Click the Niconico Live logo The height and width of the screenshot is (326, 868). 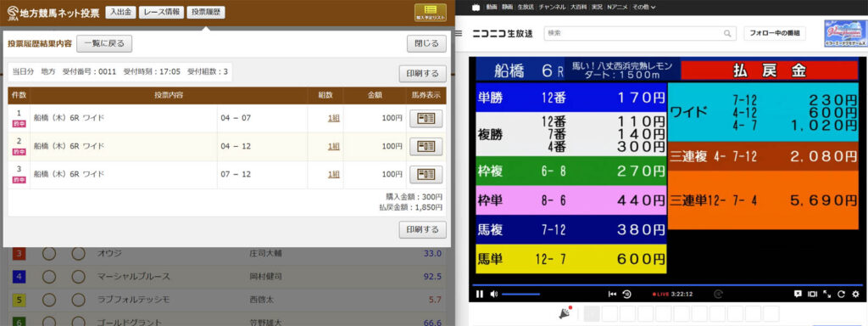tap(502, 33)
